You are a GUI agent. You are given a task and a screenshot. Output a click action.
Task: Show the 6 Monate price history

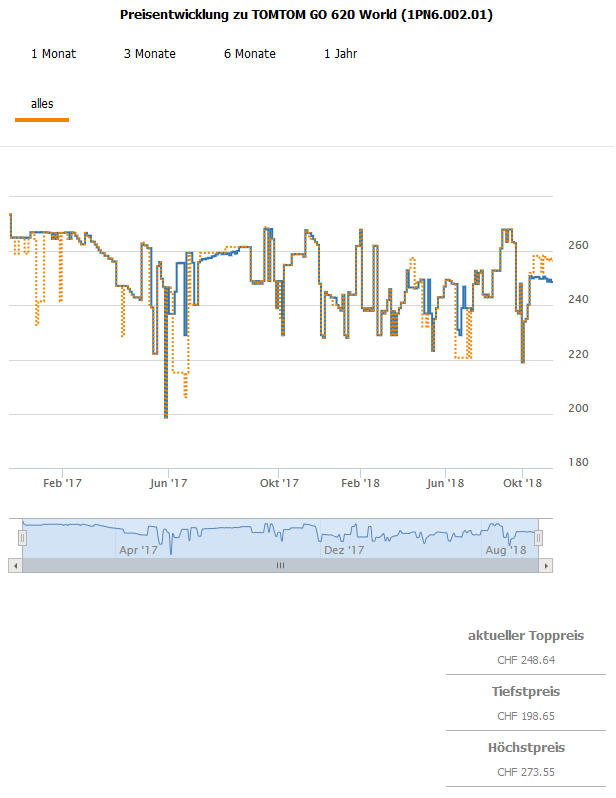pos(249,54)
